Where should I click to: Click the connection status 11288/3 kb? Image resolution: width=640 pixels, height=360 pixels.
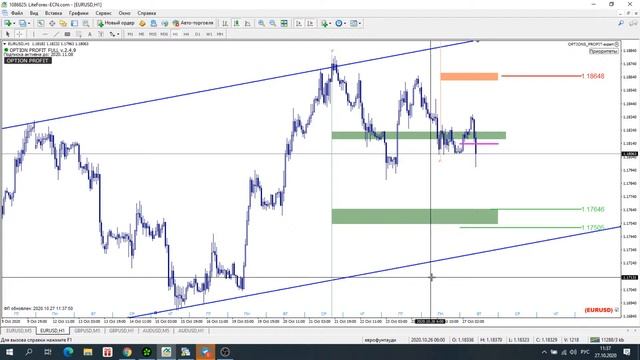point(607,340)
